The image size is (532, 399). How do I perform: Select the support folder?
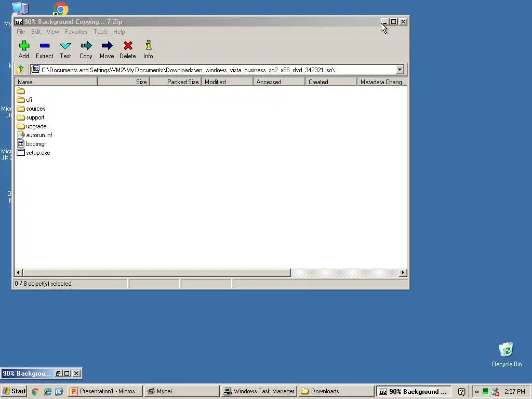click(31, 117)
